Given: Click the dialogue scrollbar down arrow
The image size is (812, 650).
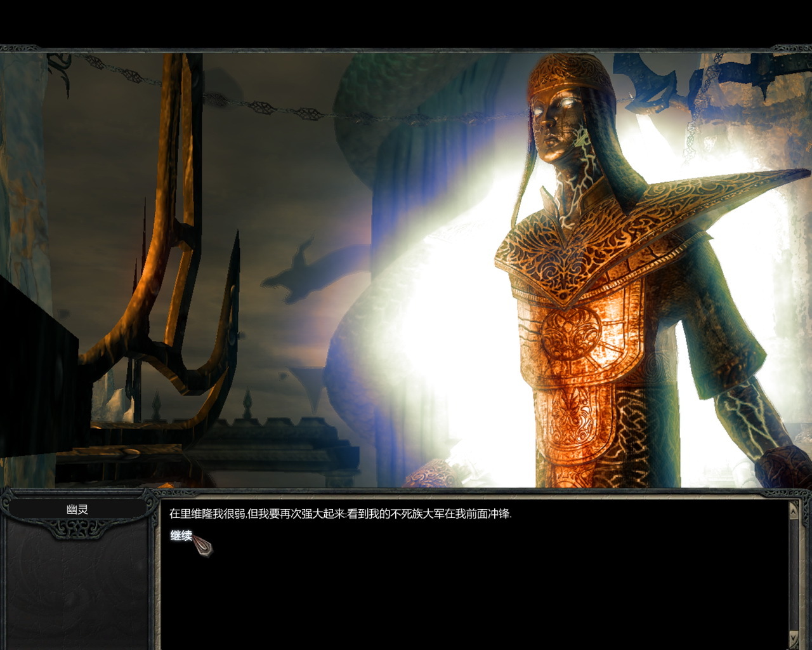Looking at the screenshot, I should (793, 637).
